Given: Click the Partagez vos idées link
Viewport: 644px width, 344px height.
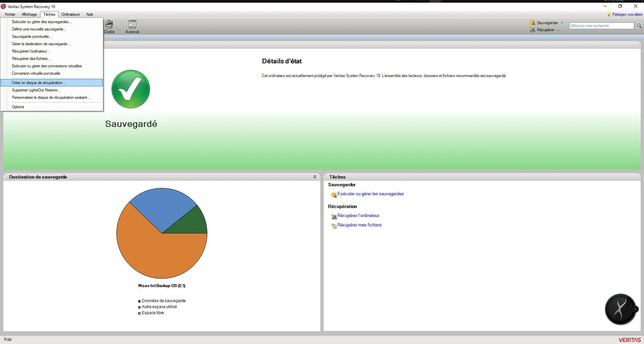Looking at the screenshot, I should pyautogui.click(x=627, y=14).
